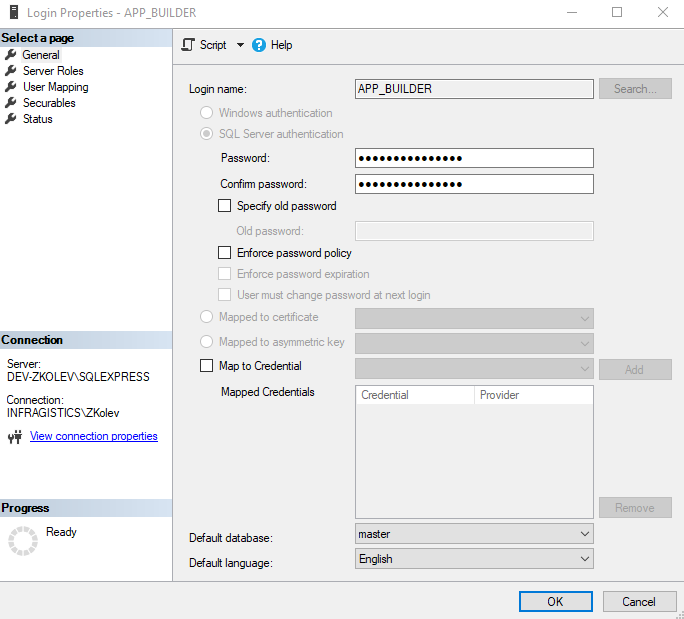Click the wrench icon beside Server Roles
The width and height of the screenshot is (684, 619).
[x=11, y=71]
